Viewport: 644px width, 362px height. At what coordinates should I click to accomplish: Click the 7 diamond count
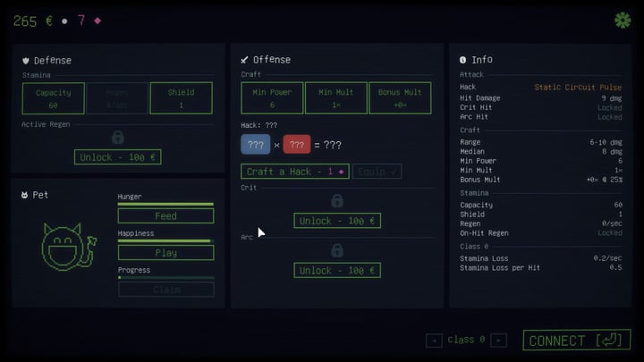coord(81,21)
